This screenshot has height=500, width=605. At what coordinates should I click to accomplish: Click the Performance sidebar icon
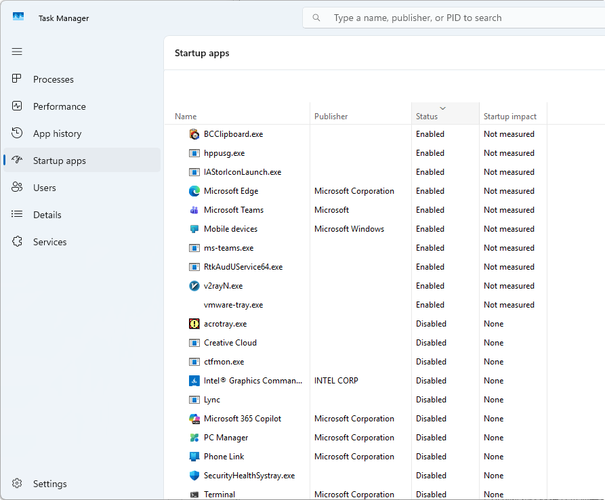pos(17,106)
